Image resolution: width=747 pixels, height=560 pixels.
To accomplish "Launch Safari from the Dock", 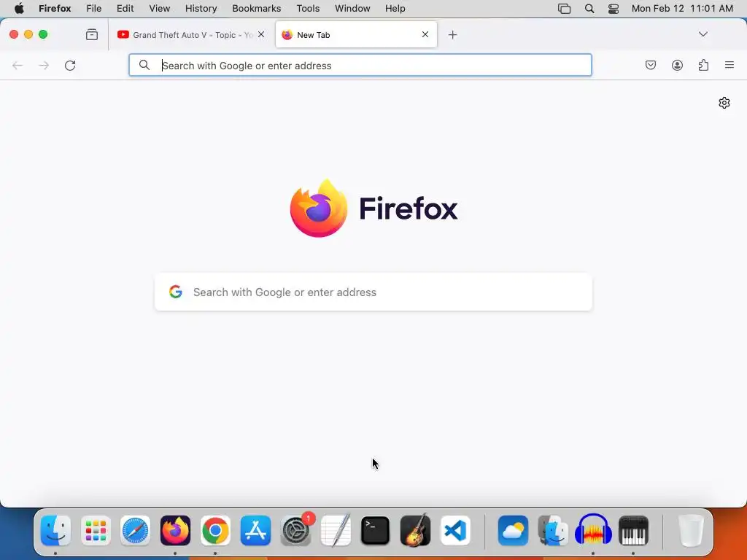I will tap(135, 531).
